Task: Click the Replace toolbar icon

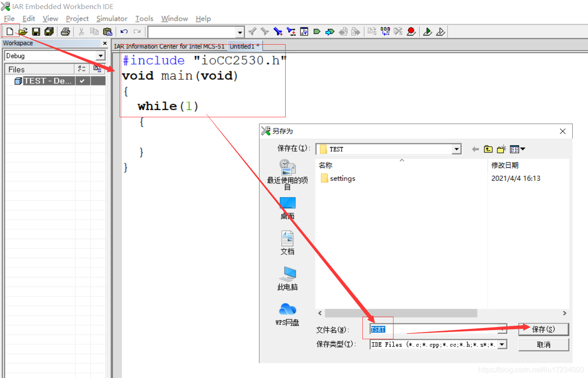Action: [291, 32]
